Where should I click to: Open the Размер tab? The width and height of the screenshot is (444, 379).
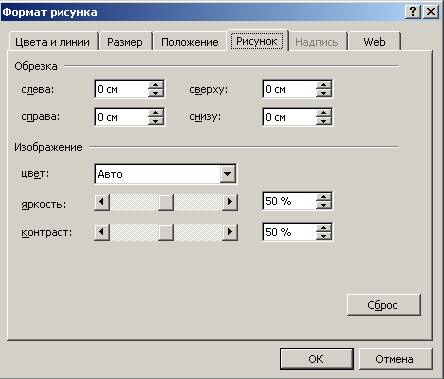pos(125,42)
